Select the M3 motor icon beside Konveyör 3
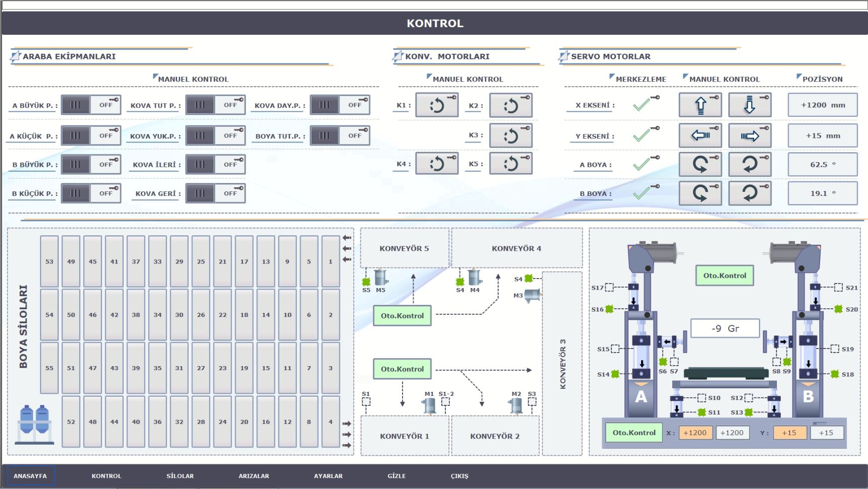The height and width of the screenshot is (489, 868). [x=532, y=296]
